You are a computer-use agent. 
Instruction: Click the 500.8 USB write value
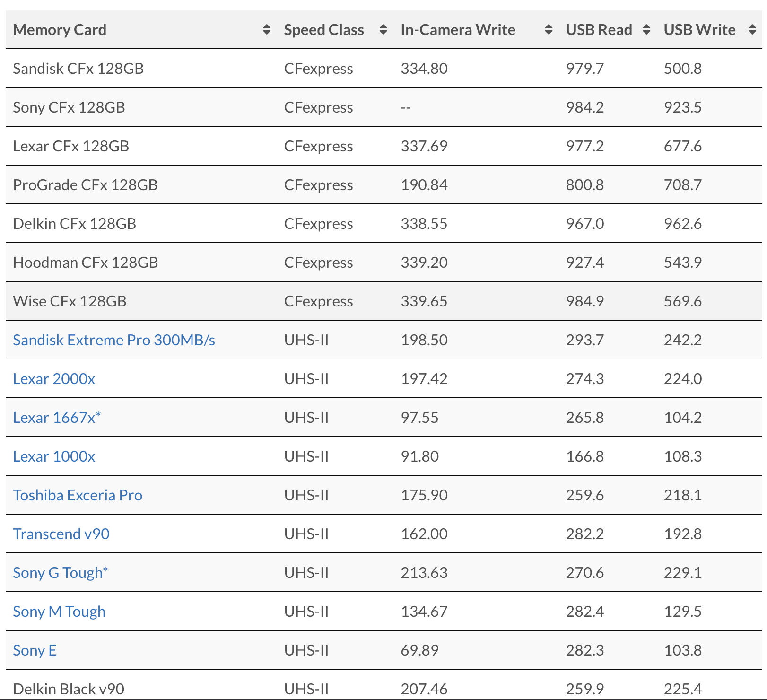click(683, 69)
